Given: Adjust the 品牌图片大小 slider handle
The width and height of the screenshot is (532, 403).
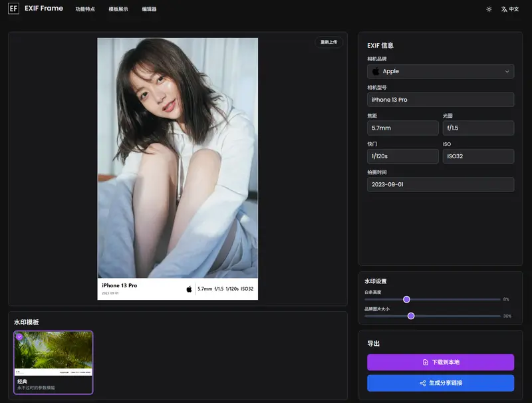Looking at the screenshot, I should tap(411, 316).
